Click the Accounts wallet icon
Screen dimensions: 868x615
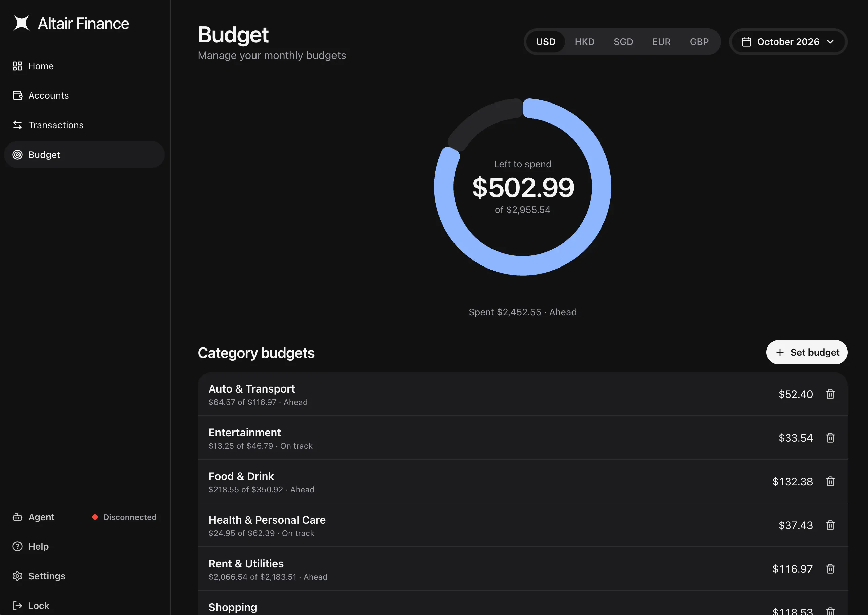pyautogui.click(x=17, y=95)
